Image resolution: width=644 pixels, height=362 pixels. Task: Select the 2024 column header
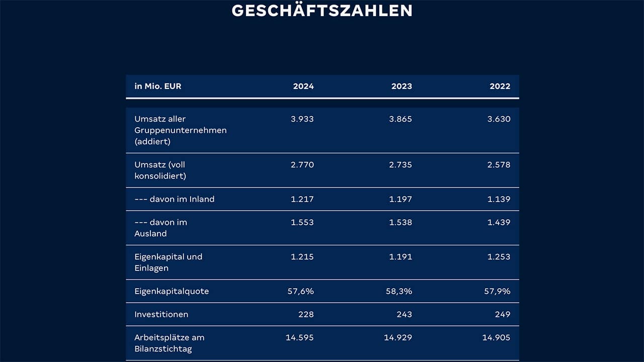pyautogui.click(x=303, y=86)
